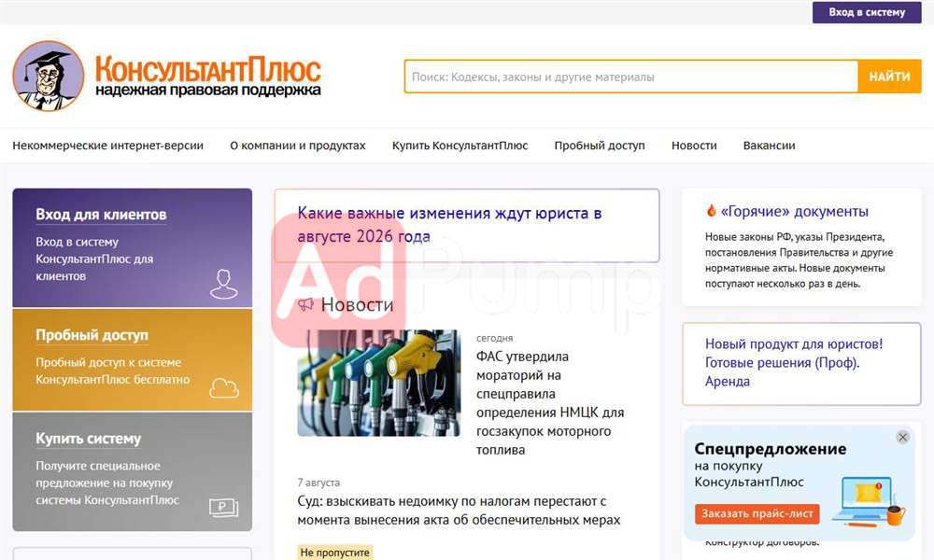Click the user silhouette icon in client login card
The height and width of the screenshot is (560, 934).
pyautogui.click(x=224, y=284)
